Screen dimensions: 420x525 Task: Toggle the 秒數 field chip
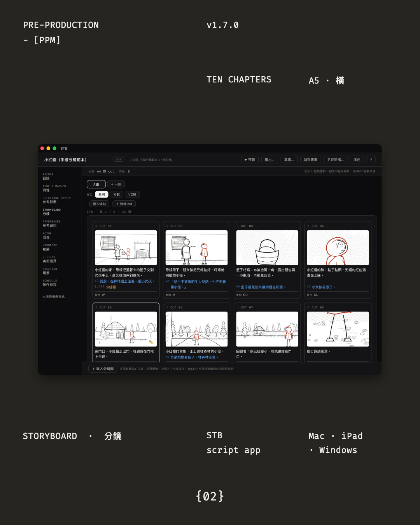(117, 194)
